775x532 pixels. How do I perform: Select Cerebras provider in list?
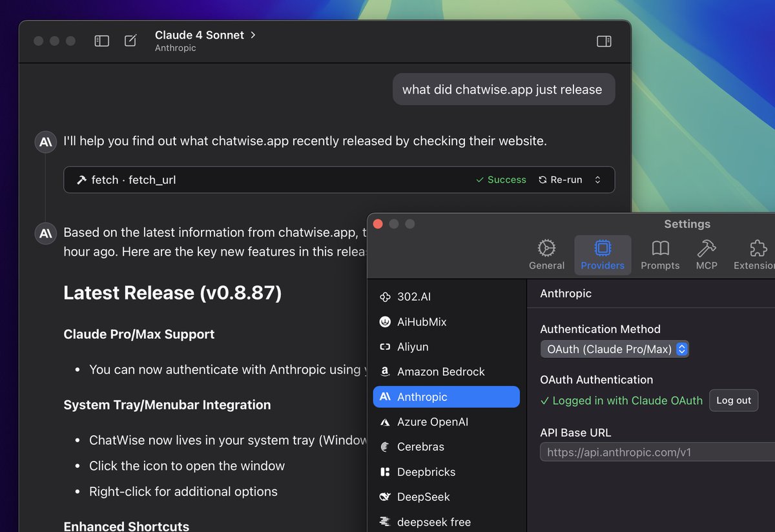click(446, 447)
